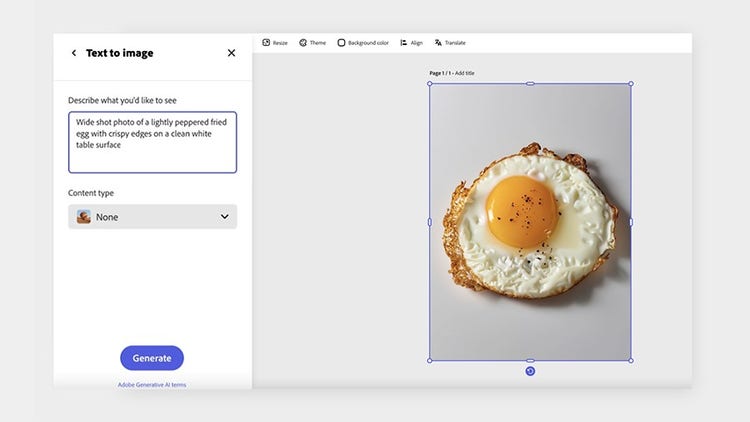Click the Generate button
The image size is (750, 422).
(x=152, y=358)
